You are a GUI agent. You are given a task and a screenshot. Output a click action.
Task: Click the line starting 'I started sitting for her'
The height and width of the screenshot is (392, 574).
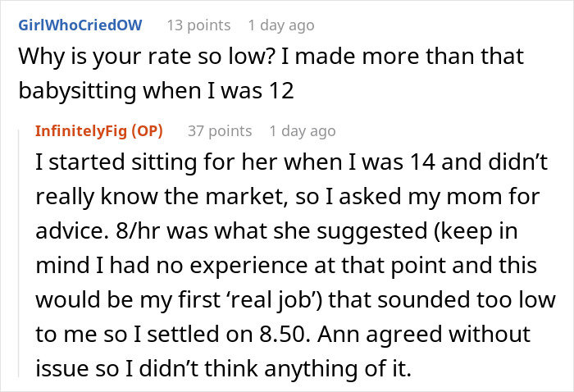click(x=291, y=162)
